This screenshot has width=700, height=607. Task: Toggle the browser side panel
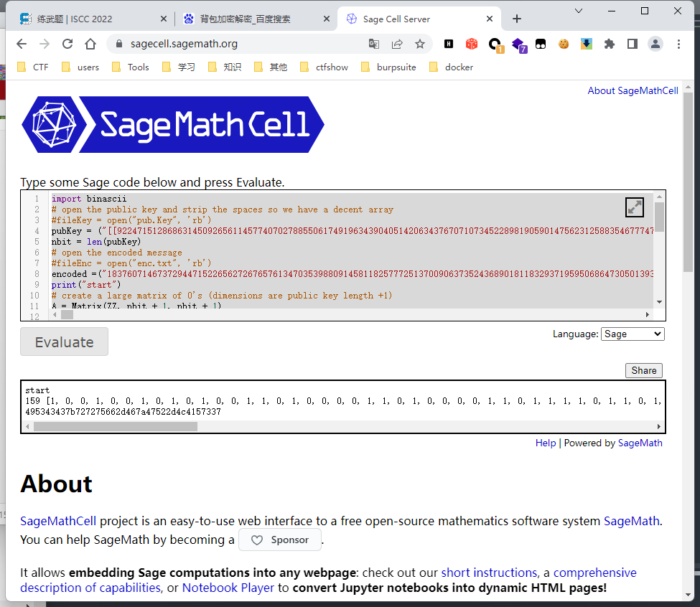(632, 44)
